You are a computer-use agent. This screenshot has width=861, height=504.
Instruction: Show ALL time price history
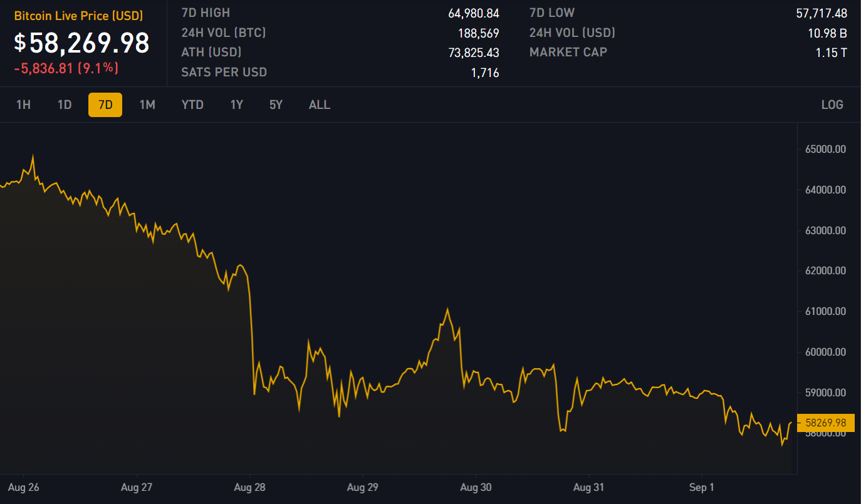(x=319, y=105)
